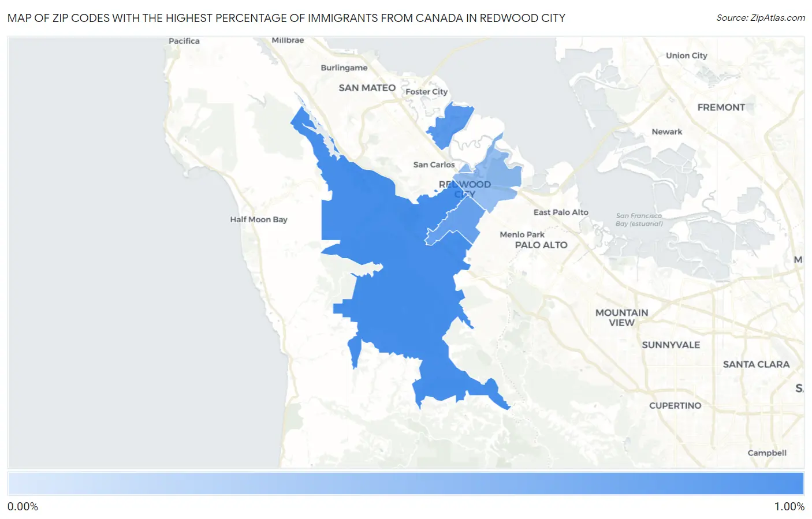Click the 'REDWOOD CITY' label on the map
Screen dimensions: 812x519
tap(465, 189)
